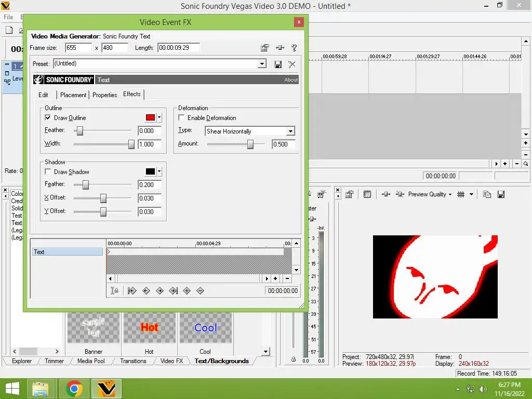The width and height of the screenshot is (532, 399).
Task: Toggle external monitor preview icon
Action: pos(367,194)
